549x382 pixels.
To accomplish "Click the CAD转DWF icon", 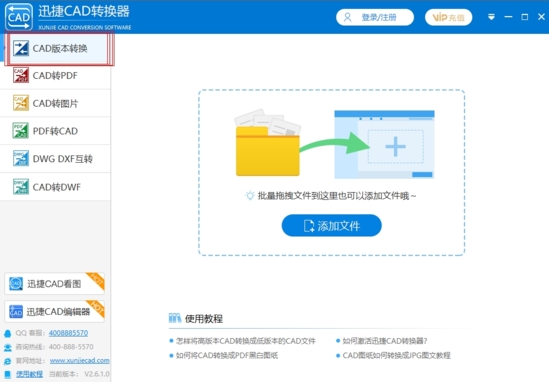I will coord(21,187).
